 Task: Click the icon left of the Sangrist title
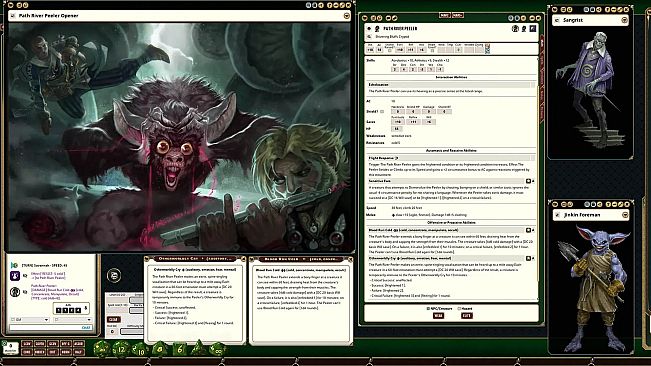557,20
